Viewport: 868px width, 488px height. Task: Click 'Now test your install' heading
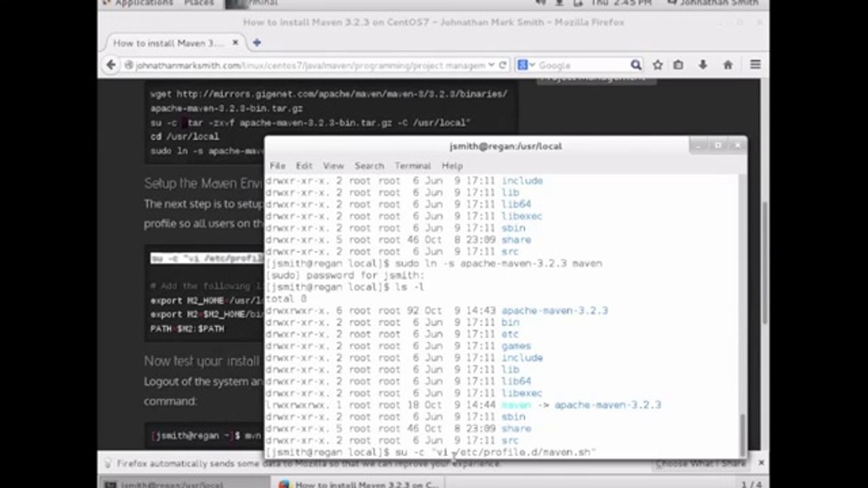[201, 361]
